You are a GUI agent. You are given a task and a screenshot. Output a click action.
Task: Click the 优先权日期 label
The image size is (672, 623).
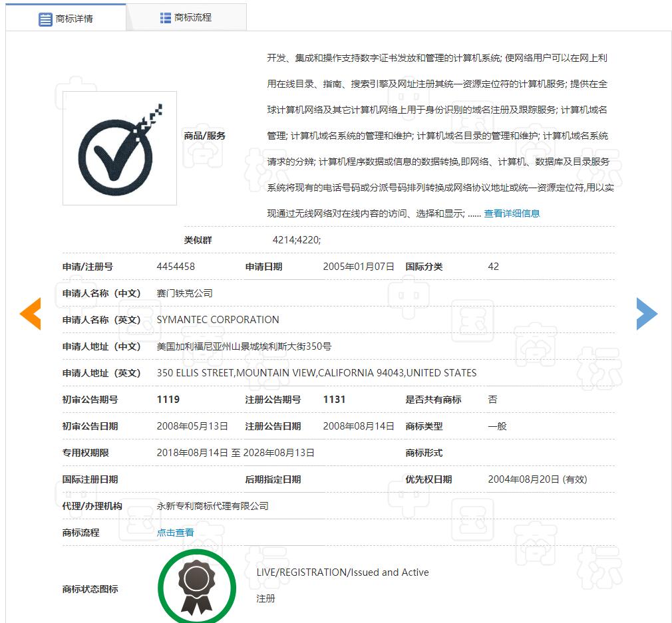[x=428, y=479]
